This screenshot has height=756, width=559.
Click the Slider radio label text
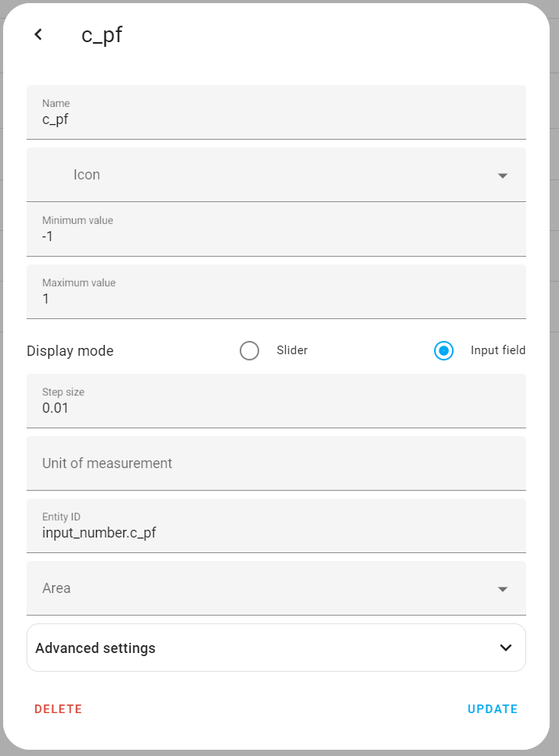[292, 351]
